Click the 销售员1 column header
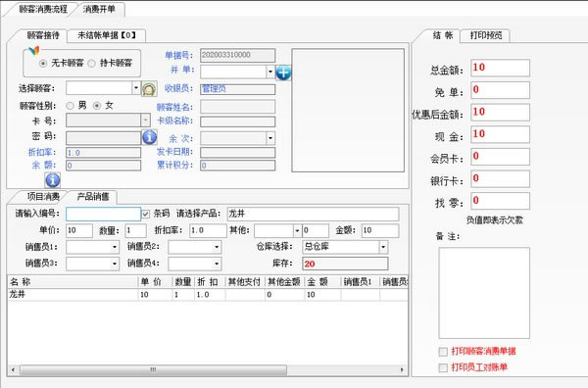This screenshot has height=388, width=588. (x=360, y=282)
